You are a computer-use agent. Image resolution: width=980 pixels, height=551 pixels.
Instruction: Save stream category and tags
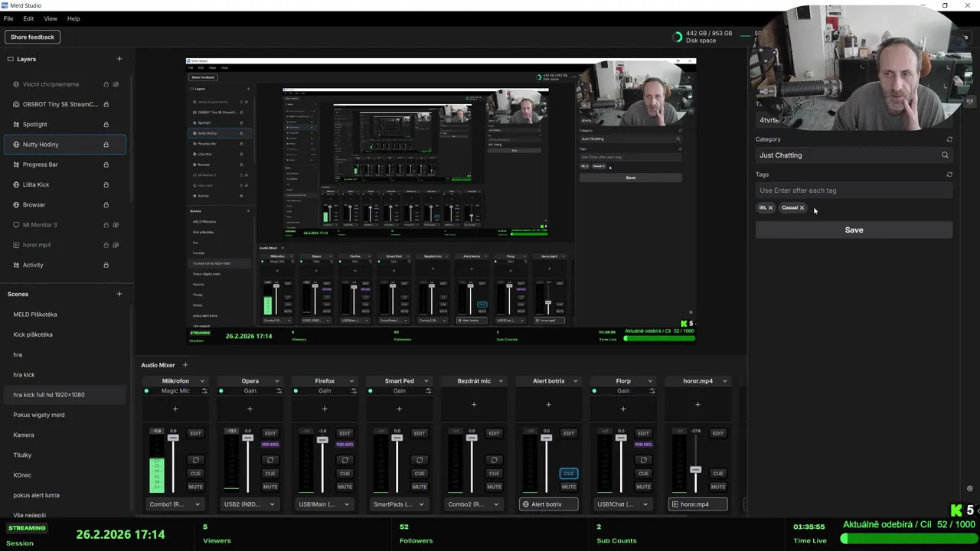[854, 230]
